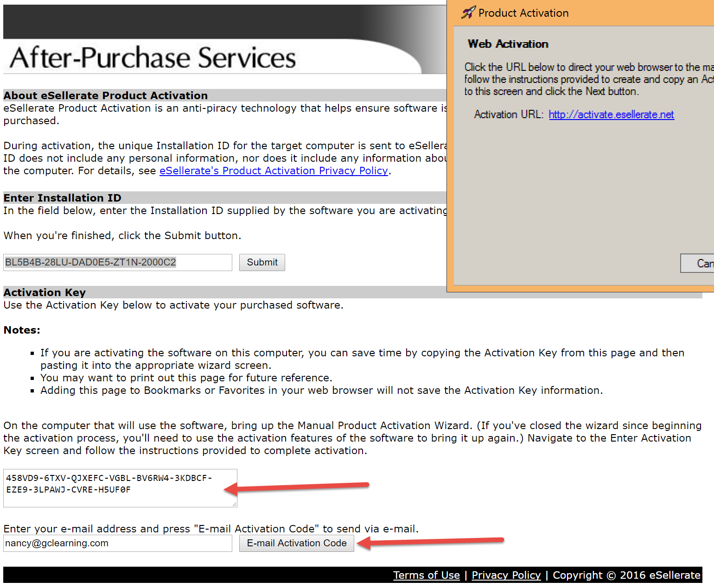This screenshot has height=588, width=714.
Task: Open the activate.esellerate.net Activation URL
Action: (x=612, y=114)
